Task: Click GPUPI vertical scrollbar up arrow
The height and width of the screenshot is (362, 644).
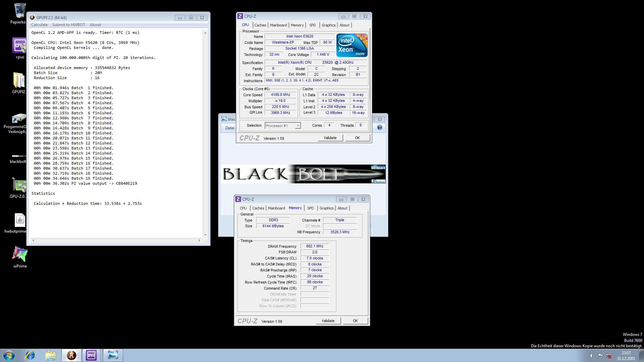Action: (x=205, y=33)
